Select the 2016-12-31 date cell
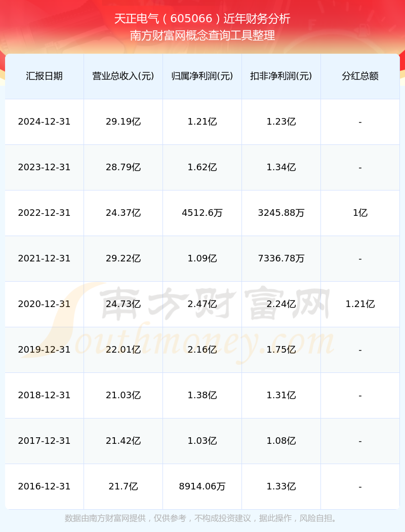Screen dimensions: 405x532 click(45, 486)
